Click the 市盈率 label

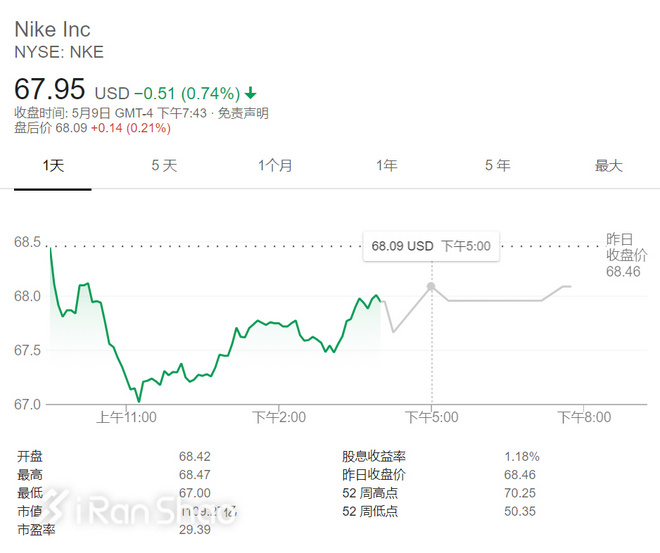pyautogui.click(x=36, y=530)
